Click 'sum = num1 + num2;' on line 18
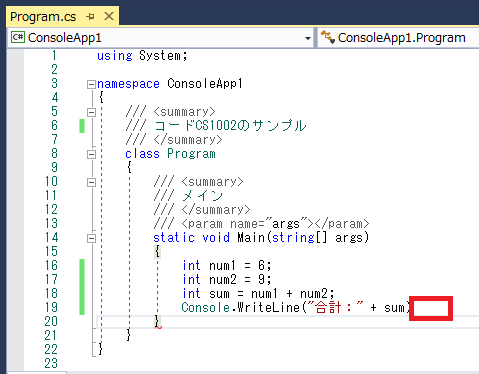 [272, 294]
